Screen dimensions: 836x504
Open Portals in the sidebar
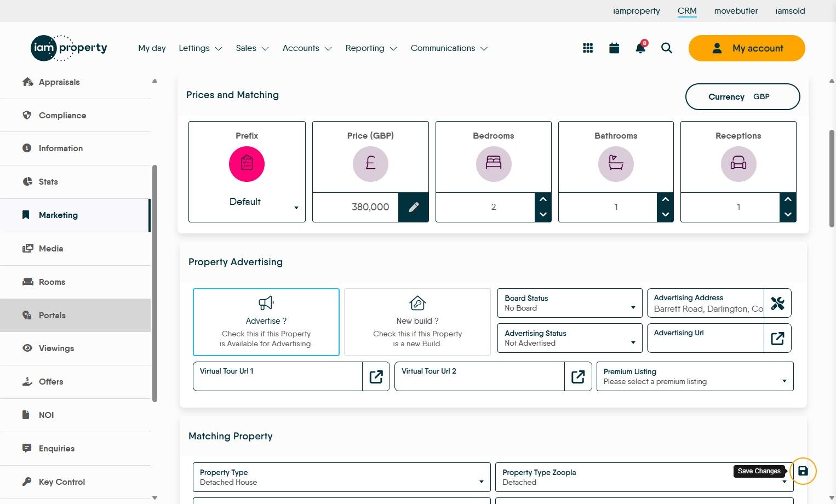[76, 316]
